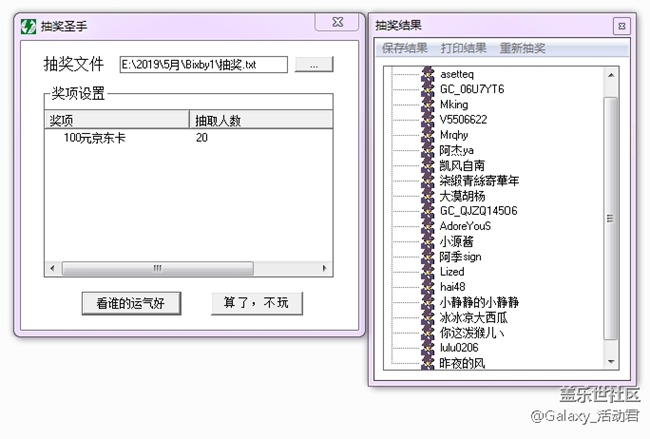650x439 pixels.
Task: Click the down arrow of results scrollbar
Action: tap(611, 361)
